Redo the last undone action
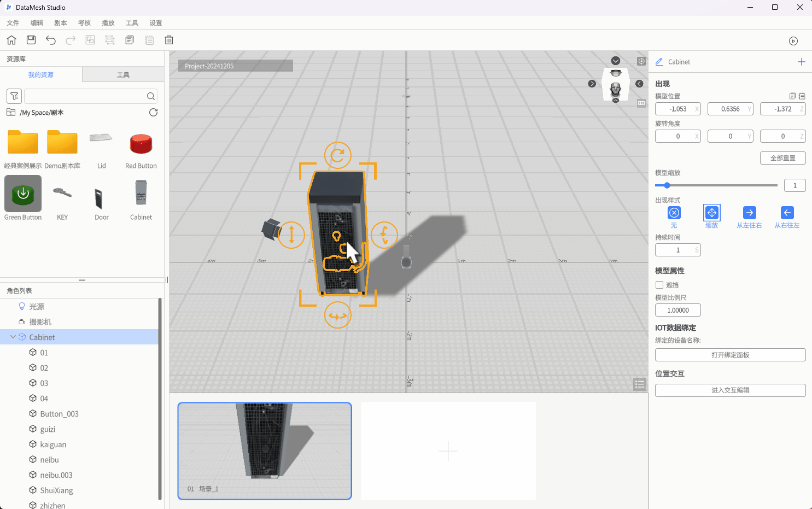The image size is (812, 509). 71,40
